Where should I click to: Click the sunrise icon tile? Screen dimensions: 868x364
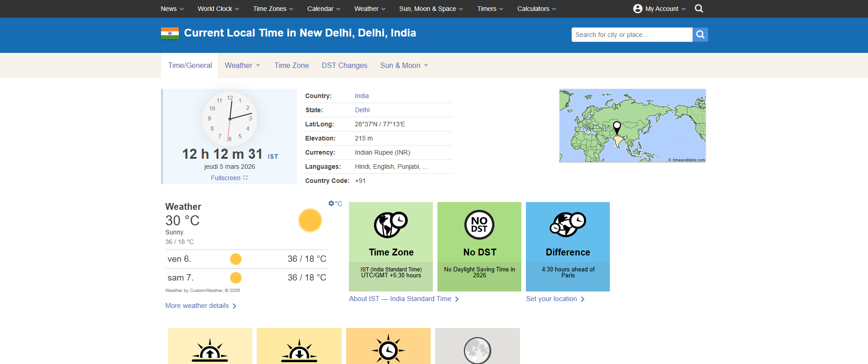210,346
